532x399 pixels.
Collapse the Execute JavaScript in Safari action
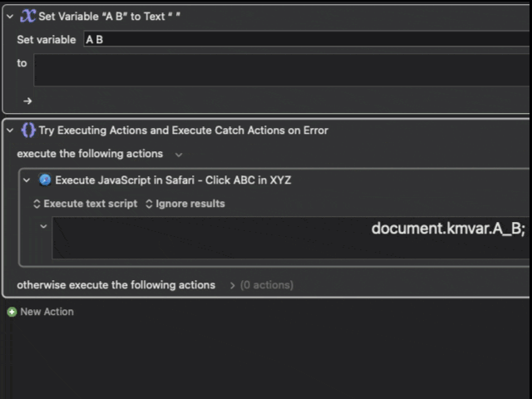27,180
